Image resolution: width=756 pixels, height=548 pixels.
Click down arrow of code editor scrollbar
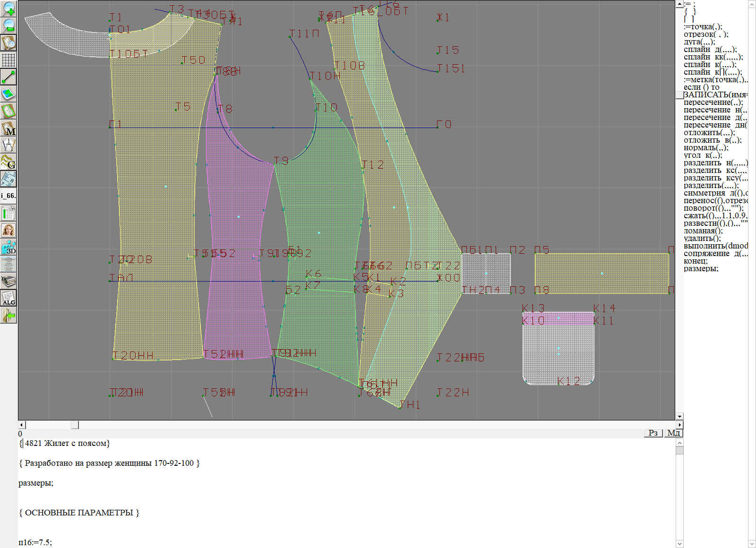[679, 543]
